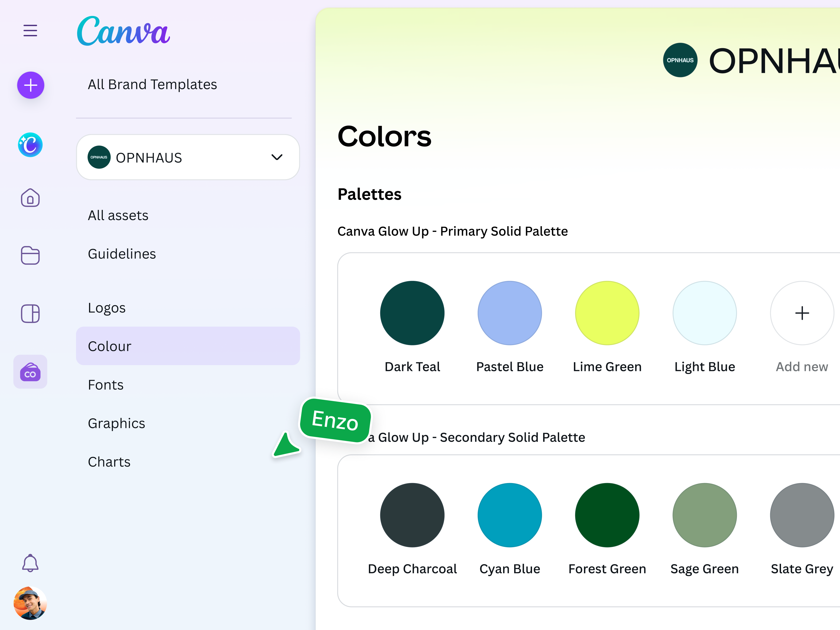Click the Canva logo

click(123, 31)
